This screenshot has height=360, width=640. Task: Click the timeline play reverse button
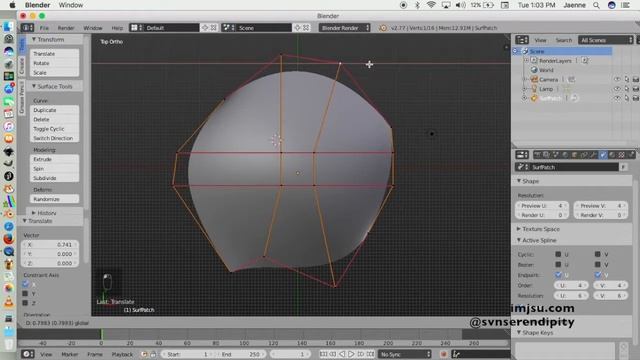click(x=342, y=354)
